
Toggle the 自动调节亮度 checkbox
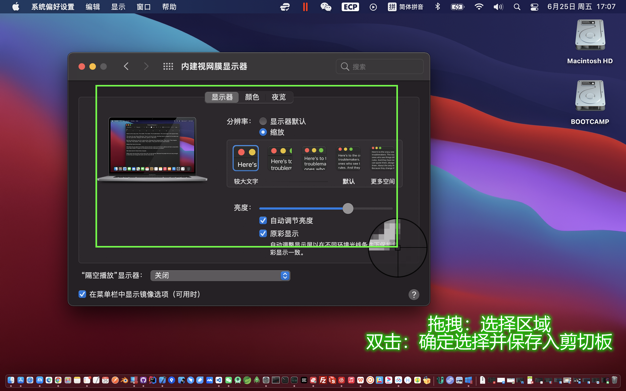(x=263, y=220)
